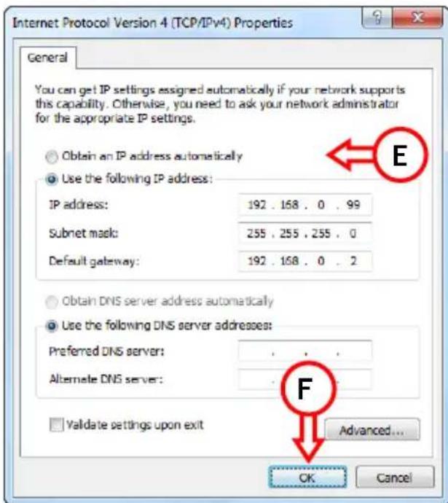Close the IPv4 Properties dialog
The image size is (448, 503).
click(x=418, y=17)
